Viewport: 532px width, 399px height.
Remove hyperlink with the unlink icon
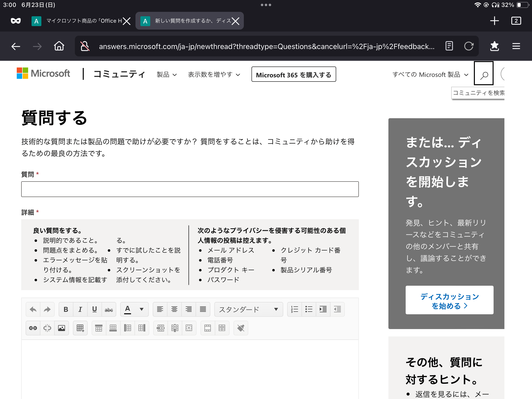[x=47, y=328]
